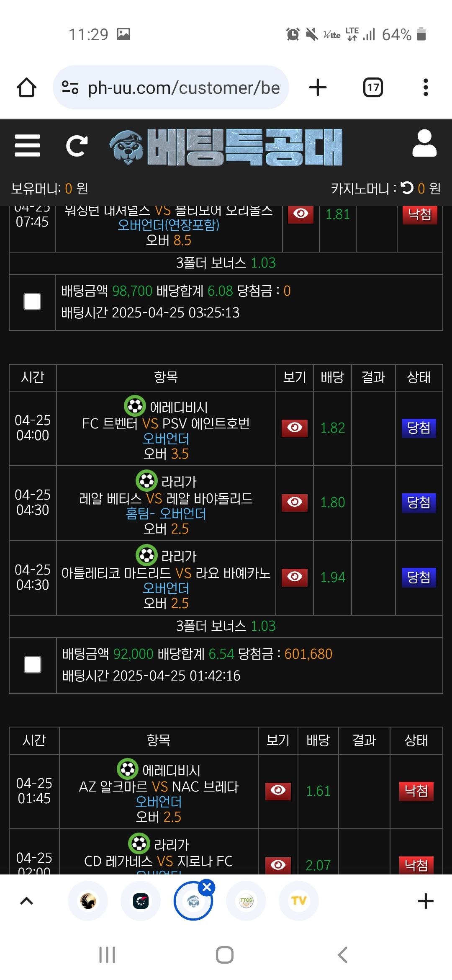Close the current grouped tab with the X badge
Image resolution: width=452 pixels, height=980 pixels.
[x=207, y=887]
